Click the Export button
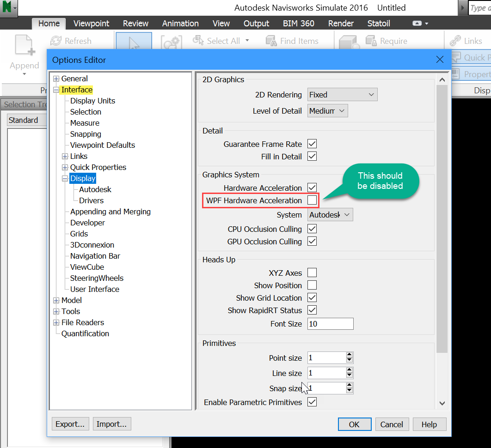Viewport: 491px width, 448px height. tap(70, 424)
